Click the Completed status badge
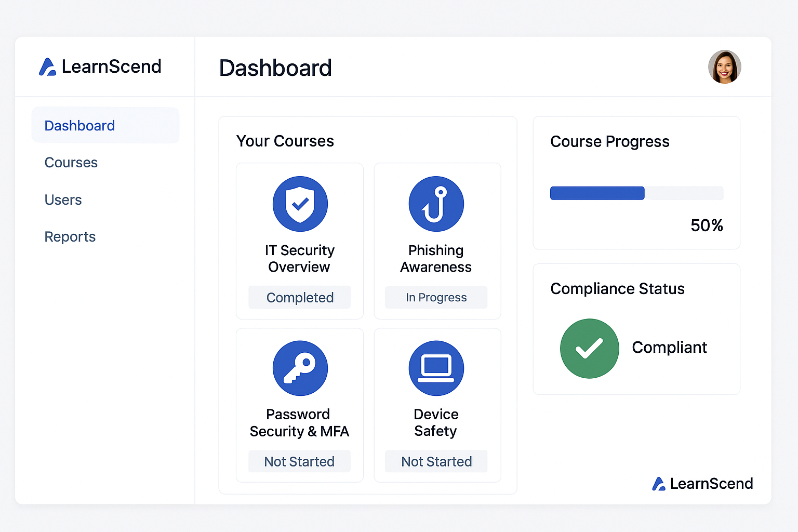The width and height of the screenshot is (798, 532). (300, 297)
